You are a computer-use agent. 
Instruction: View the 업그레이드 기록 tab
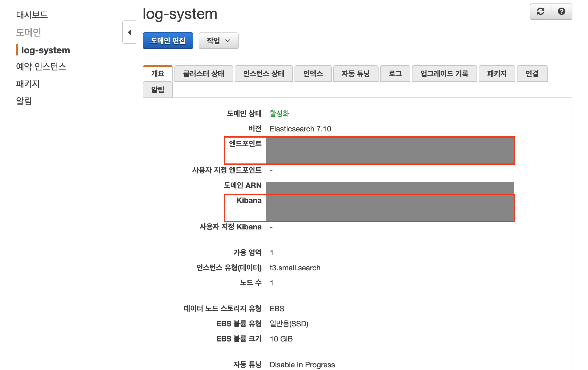(x=444, y=74)
